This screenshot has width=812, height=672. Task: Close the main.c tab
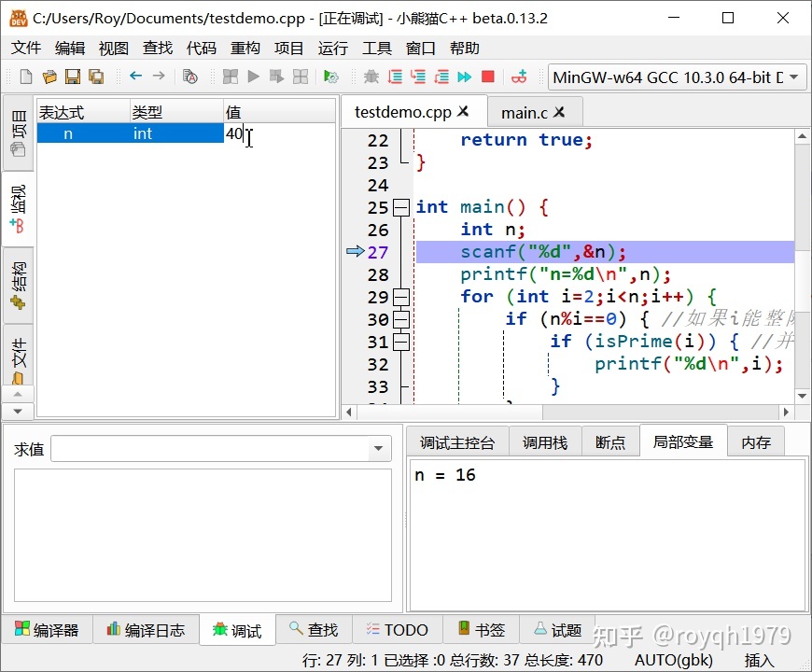tap(559, 112)
